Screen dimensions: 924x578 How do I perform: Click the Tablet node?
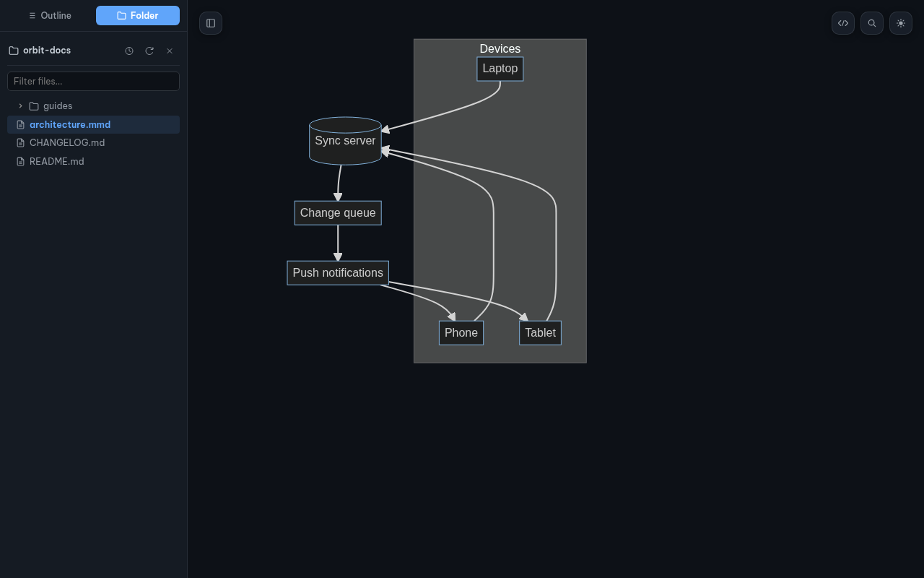540,333
